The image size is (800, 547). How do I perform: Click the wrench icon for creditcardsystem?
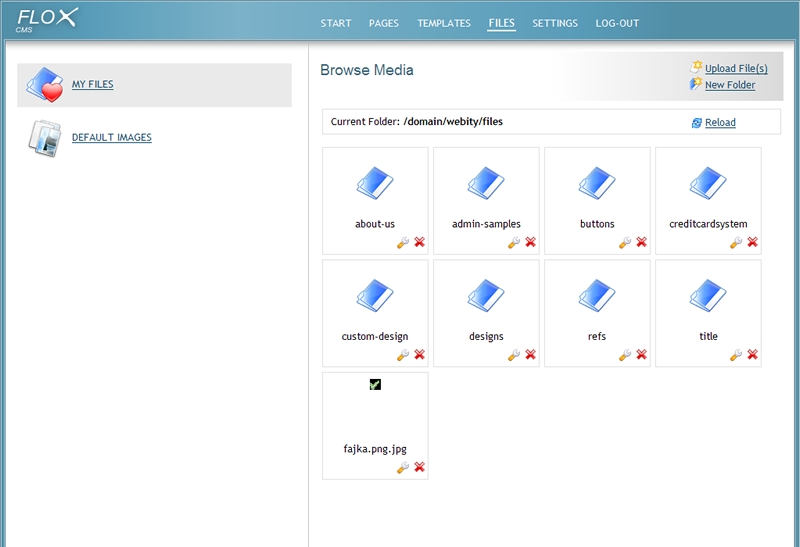(736, 242)
